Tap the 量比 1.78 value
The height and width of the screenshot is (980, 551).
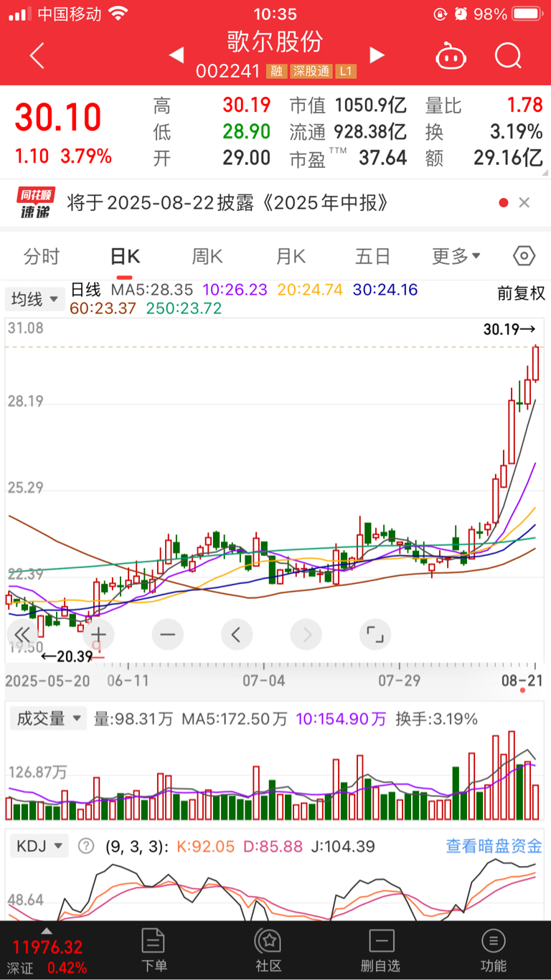[x=484, y=105]
